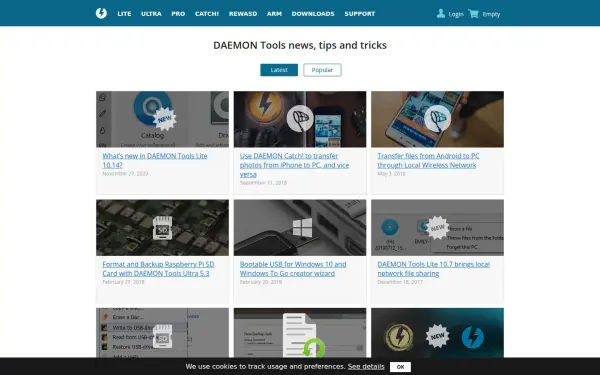This screenshot has height=375, width=600.
Task: Click the net icon on iPhone article image
Action: pos(300,119)
